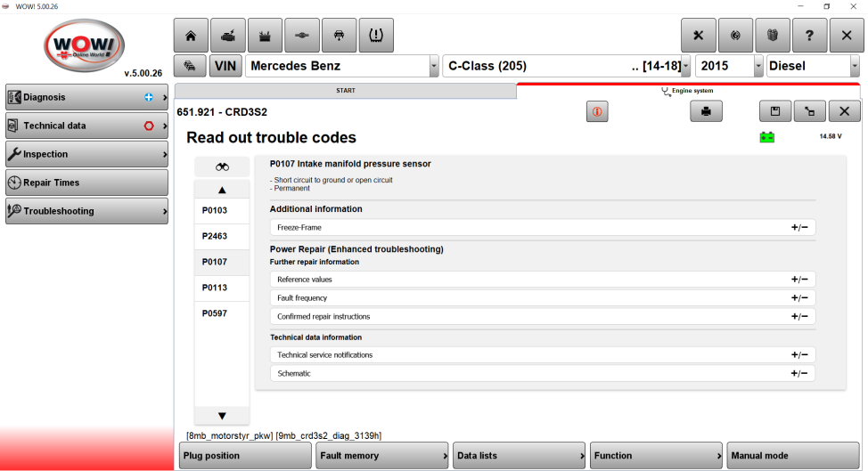Open the fuse/connector toolbar icon
The height and width of the screenshot is (471, 868).
click(302, 36)
